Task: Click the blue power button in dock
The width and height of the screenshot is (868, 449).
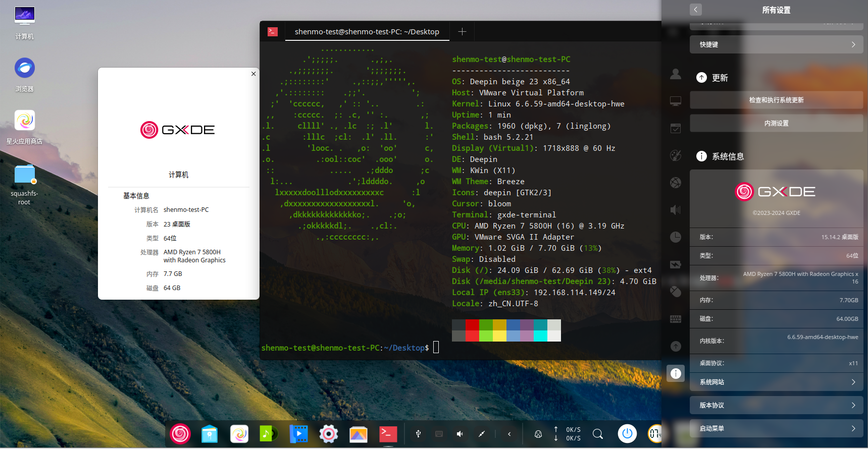Action: point(627,433)
